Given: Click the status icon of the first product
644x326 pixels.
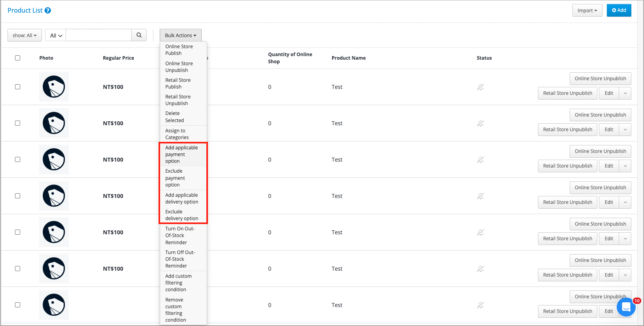Looking at the screenshot, I should (480, 87).
